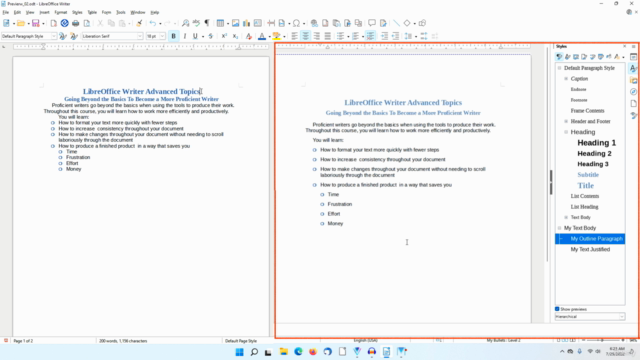The width and height of the screenshot is (640, 360).
Task: Expand the Text Body style node
Action: (566, 217)
